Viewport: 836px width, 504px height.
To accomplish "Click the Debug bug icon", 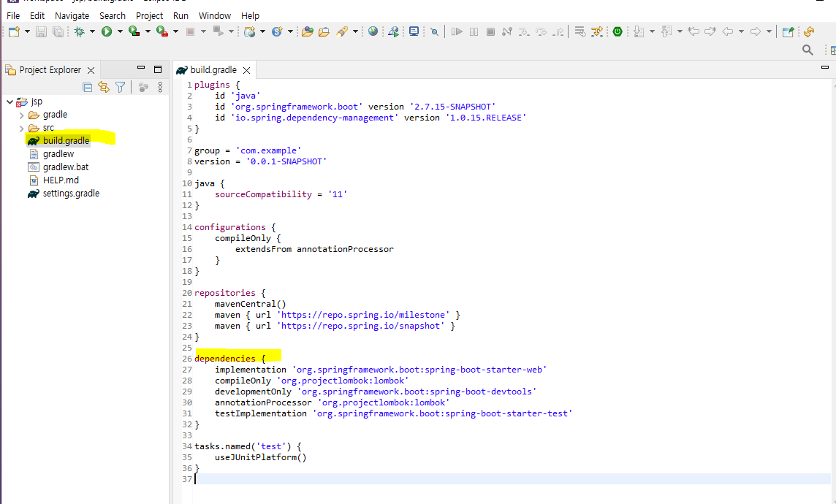I will tap(80, 32).
